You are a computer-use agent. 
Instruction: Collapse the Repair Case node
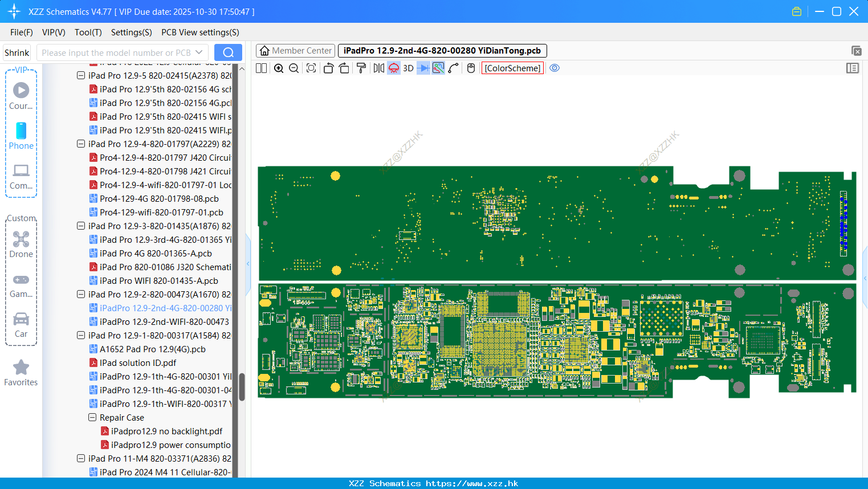pos(92,417)
